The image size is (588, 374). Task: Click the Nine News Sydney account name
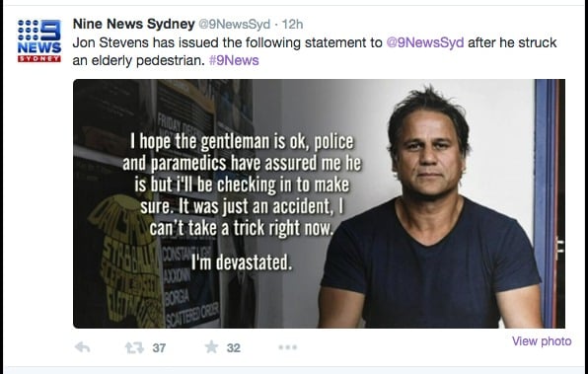tap(133, 24)
